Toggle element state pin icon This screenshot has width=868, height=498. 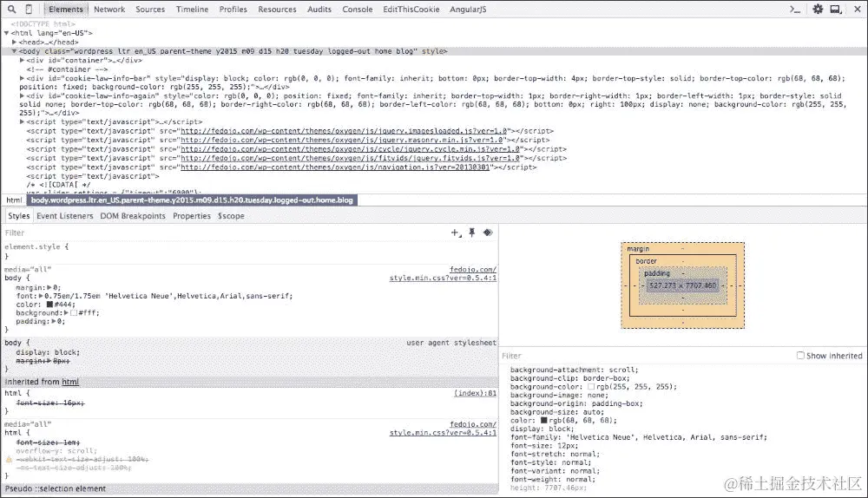pyautogui.click(x=471, y=233)
